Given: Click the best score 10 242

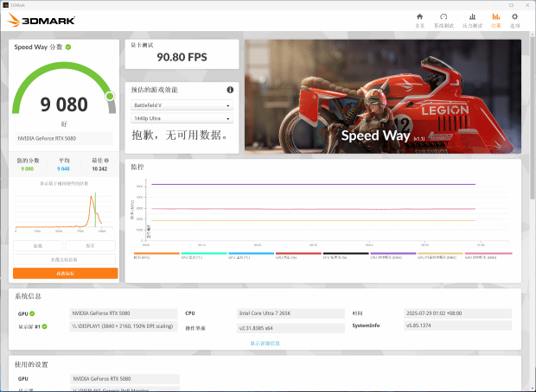Looking at the screenshot, I should click(x=99, y=168).
